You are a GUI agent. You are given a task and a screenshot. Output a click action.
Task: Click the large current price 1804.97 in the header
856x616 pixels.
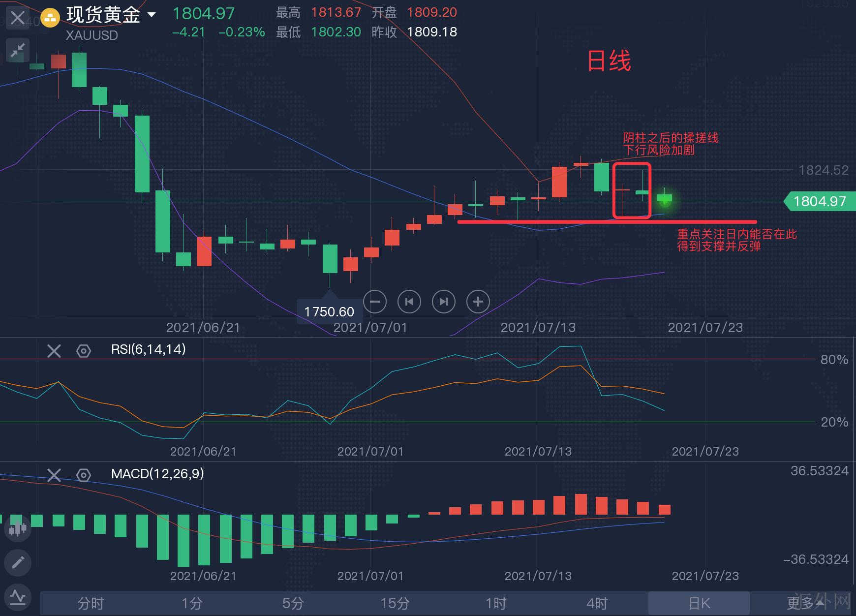(x=204, y=13)
